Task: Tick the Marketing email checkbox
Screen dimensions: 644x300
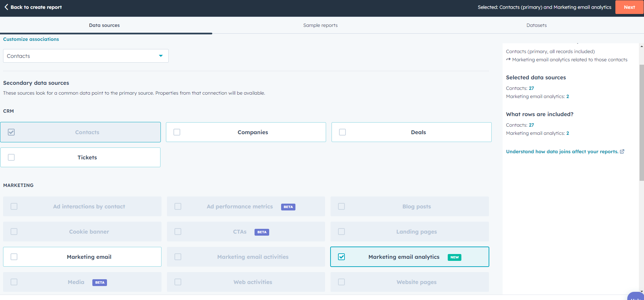Action: [14, 257]
